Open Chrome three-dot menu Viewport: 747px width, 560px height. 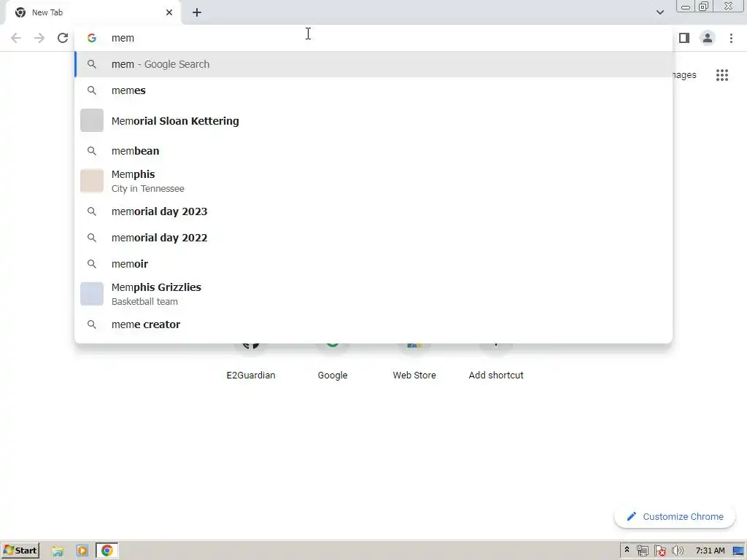pyautogui.click(x=731, y=38)
